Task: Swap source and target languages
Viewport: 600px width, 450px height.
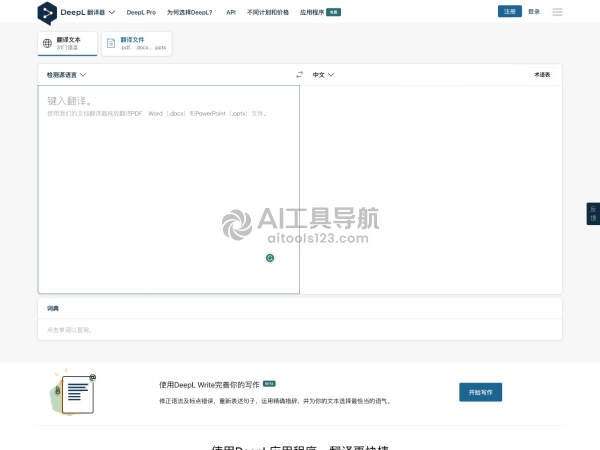Action: (299, 75)
